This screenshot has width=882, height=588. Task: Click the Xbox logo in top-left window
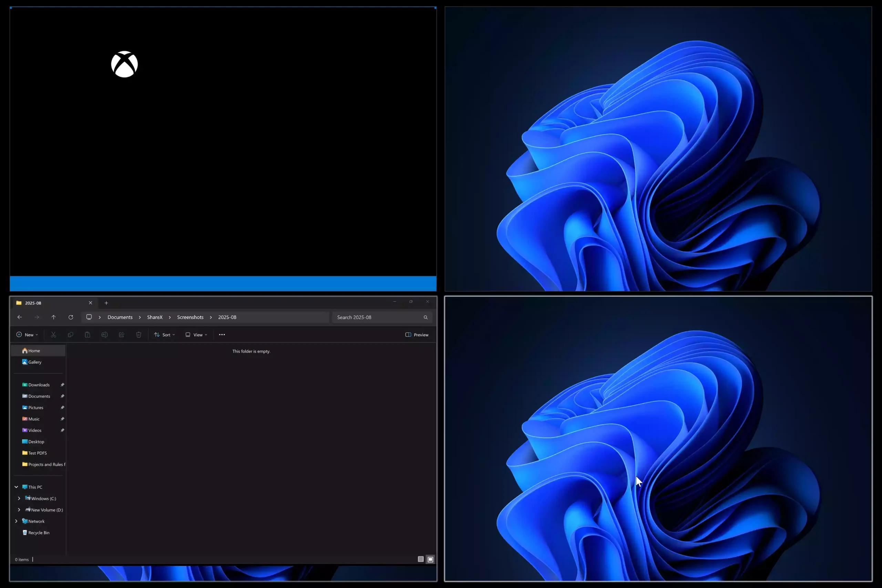pos(124,64)
